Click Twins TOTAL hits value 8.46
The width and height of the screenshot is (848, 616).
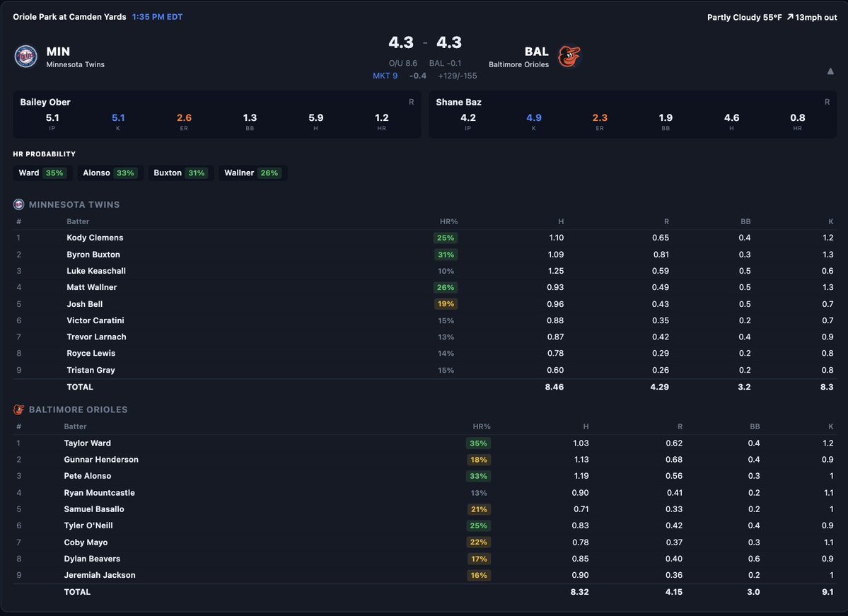[554, 387]
